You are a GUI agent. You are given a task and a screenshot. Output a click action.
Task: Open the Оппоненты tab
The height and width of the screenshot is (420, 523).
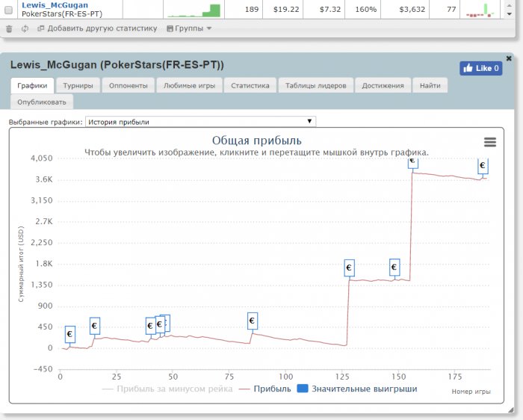128,85
